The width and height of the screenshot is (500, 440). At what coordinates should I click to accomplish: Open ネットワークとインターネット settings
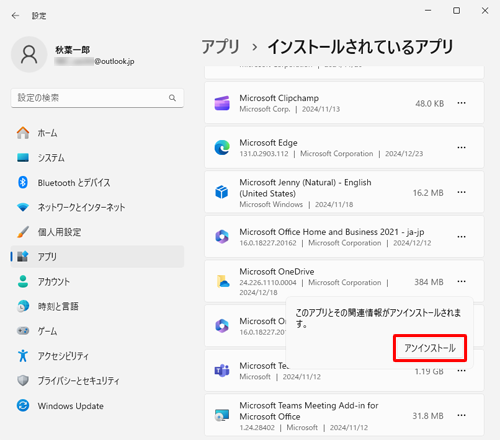(x=97, y=207)
